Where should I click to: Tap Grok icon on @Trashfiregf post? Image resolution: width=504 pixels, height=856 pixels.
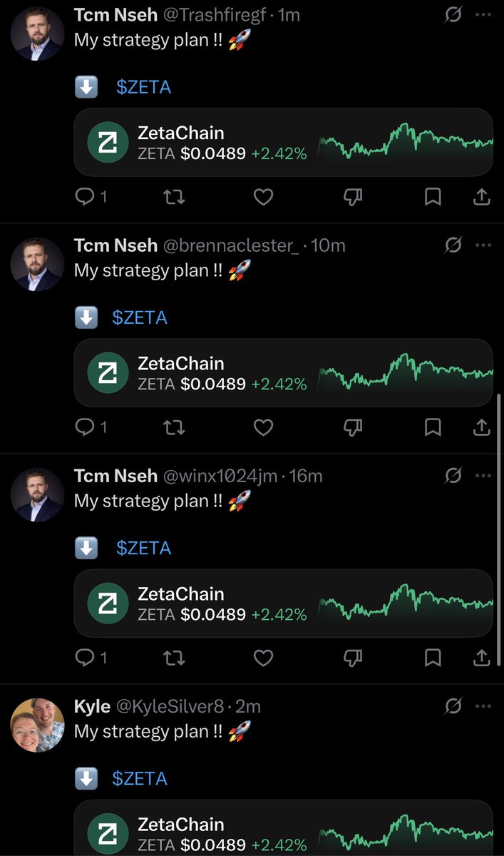pos(453,14)
